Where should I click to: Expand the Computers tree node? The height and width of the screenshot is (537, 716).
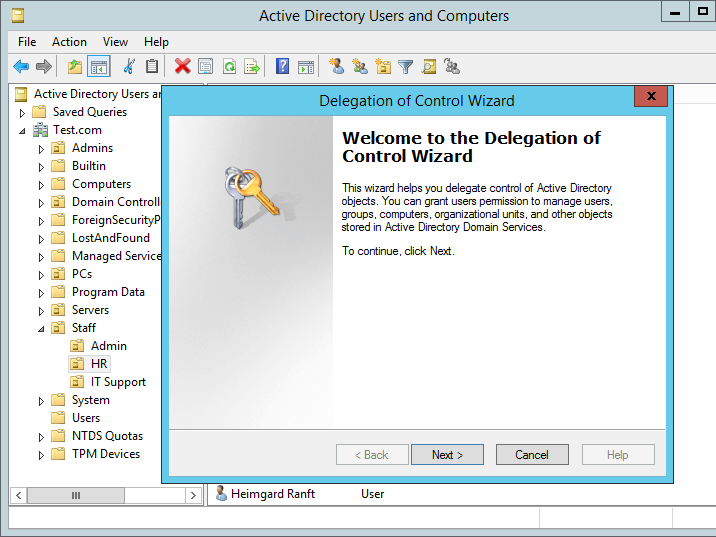[x=41, y=185]
